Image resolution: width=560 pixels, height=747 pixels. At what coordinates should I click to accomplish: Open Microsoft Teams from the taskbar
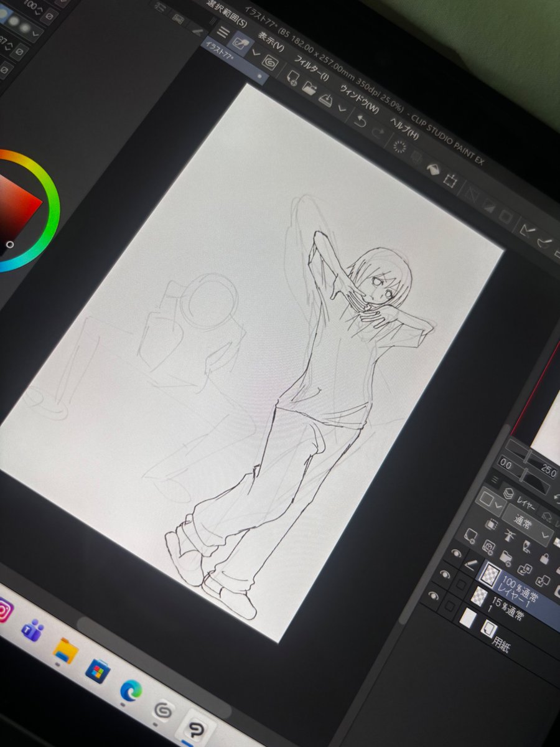click(31, 630)
